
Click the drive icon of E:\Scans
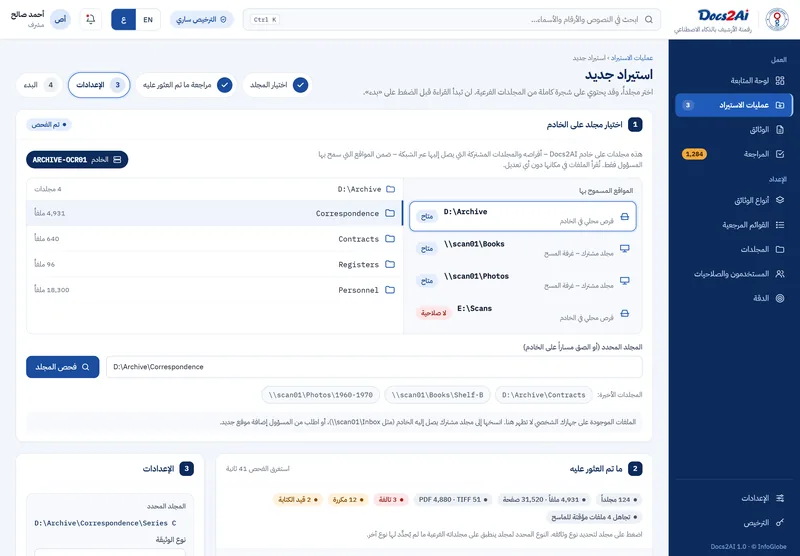pos(624,313)
